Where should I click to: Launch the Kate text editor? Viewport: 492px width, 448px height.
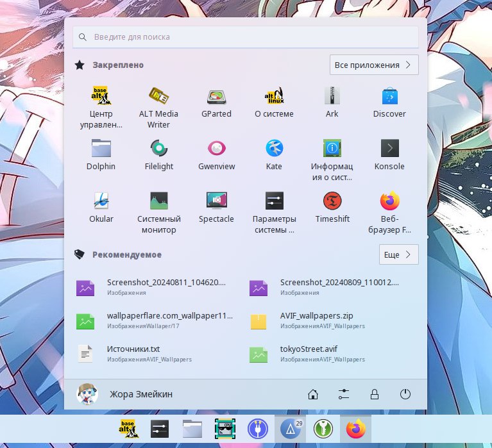click(x=274, y=156)
